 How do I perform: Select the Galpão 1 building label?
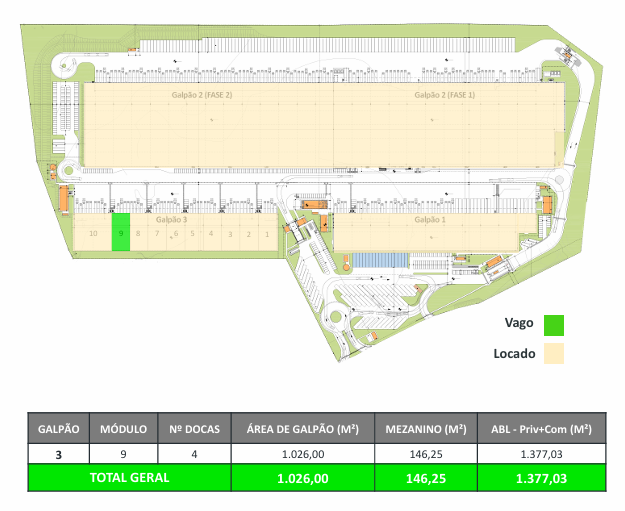[429, 220]
